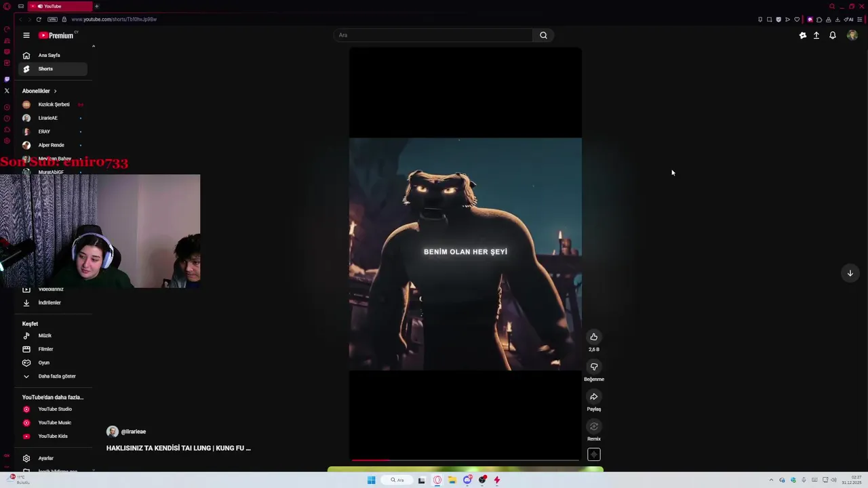The width and height of the screenshot is (868, 488).
Task: Open Opera GX from the taskbar
Action: (x=437, y=480)
